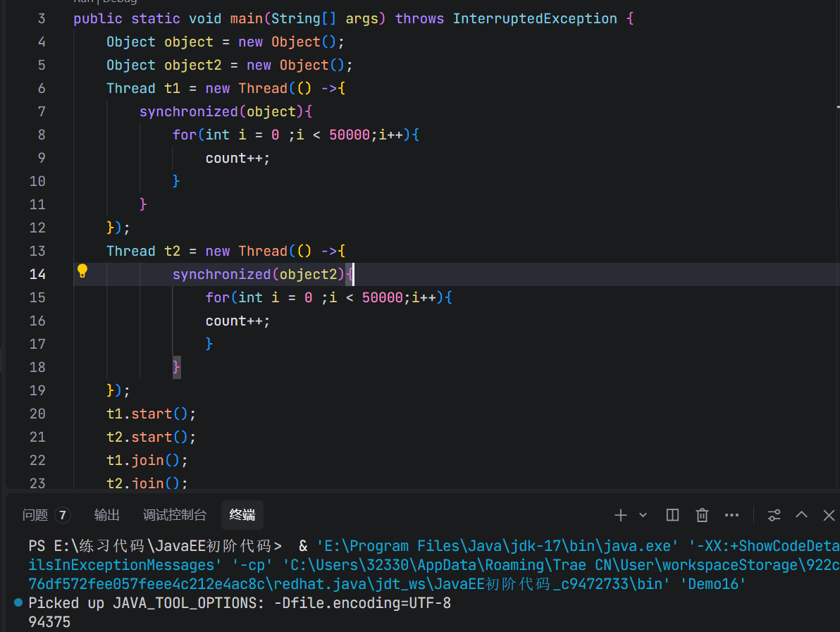Click the lightbulb quick-fix icon on line 14

[82, 271]
